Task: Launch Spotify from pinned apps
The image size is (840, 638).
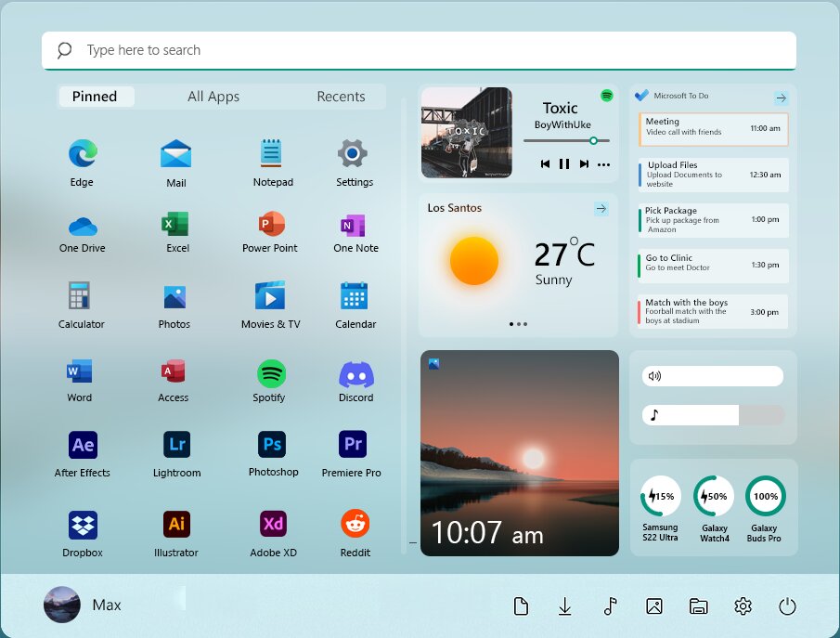Action: 272,373
